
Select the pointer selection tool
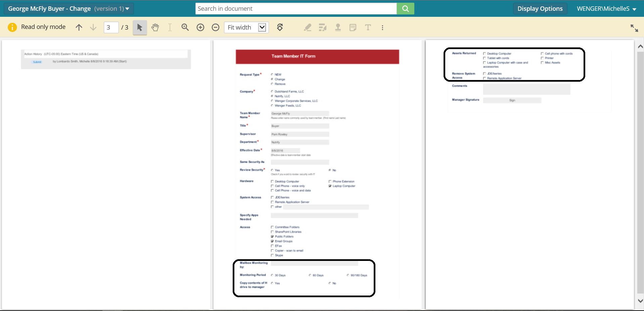(140, 28)
